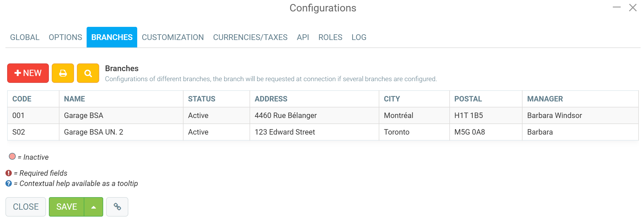Screen dimensions: 644x222
Task: Click the red plus NEW branch button
Action: coord(28,73)
